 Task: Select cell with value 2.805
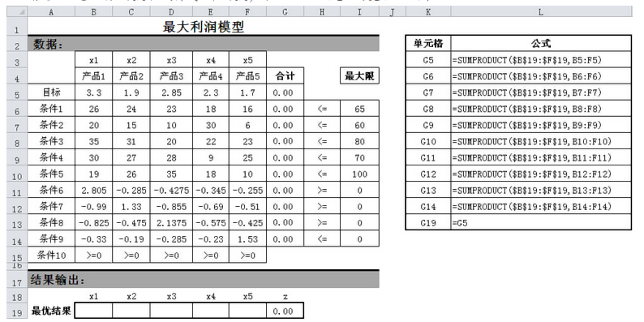(x=93, y=190)
